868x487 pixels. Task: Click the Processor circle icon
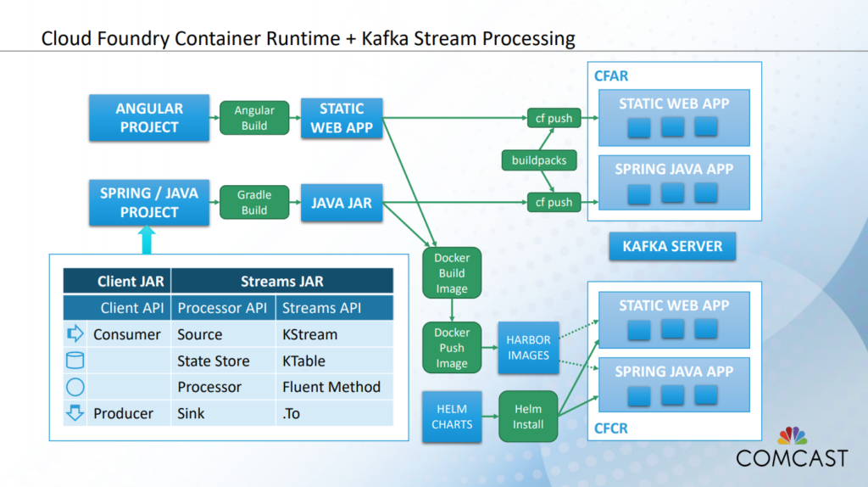tap(75, 387)
